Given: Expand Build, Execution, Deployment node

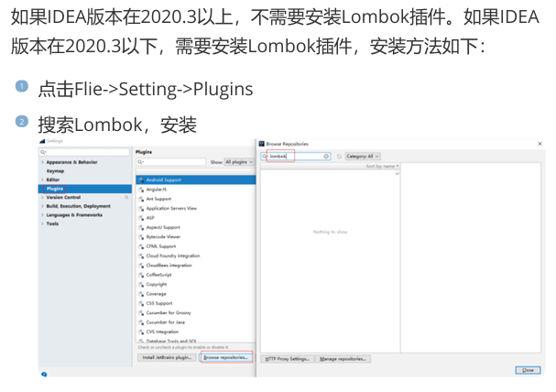Looking at the screenshot, I should coord(42,206).
